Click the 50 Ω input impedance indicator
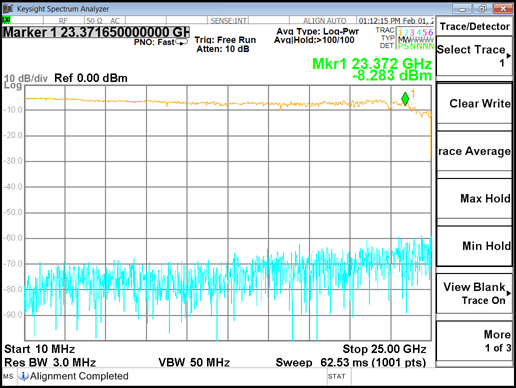The height and width of the screenshot is (388, 516). coord(94,21)
